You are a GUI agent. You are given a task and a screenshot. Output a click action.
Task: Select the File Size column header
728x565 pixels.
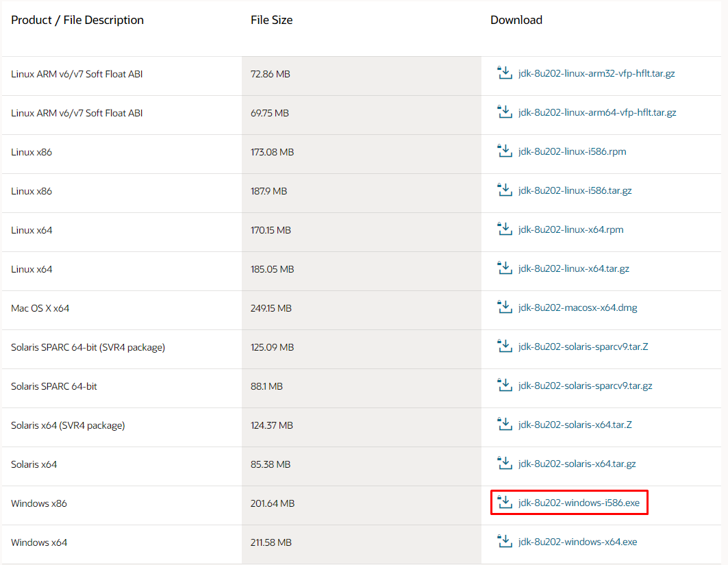point(272,20)
